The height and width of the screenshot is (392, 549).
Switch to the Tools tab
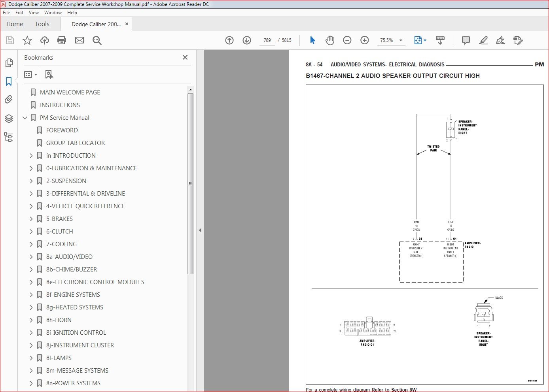click(x=42, y=24)
